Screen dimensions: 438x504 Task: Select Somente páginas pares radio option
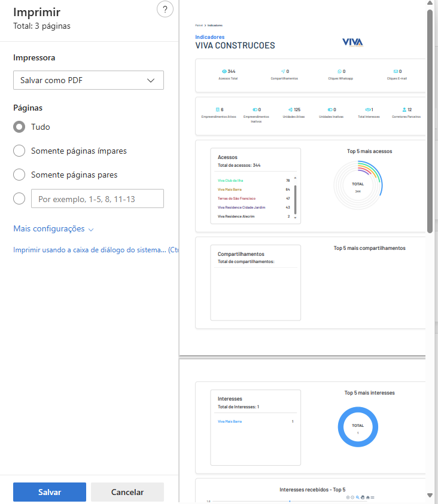coord(19,175)
